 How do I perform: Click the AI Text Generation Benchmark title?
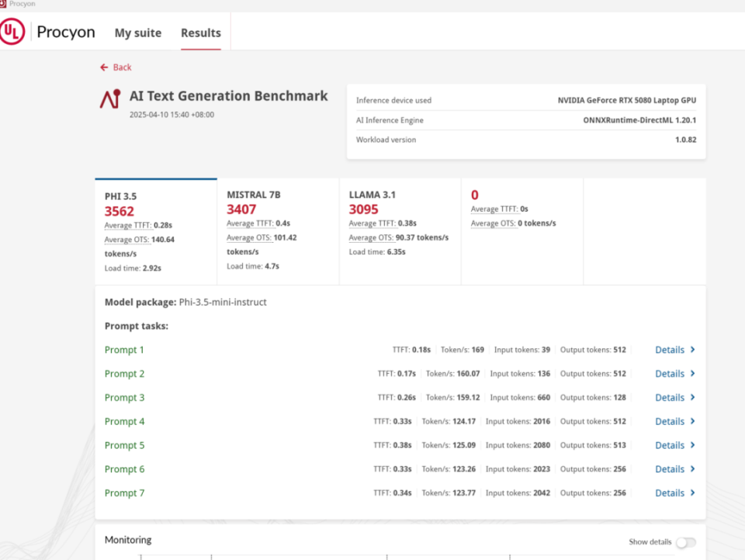pyautogui.click(x=228, y=96)
